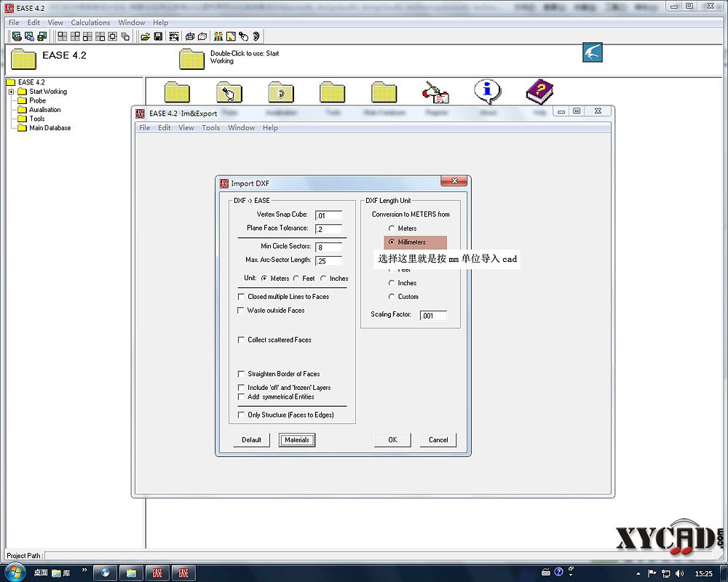Open Window menu in main EASE window

(131, 23)
